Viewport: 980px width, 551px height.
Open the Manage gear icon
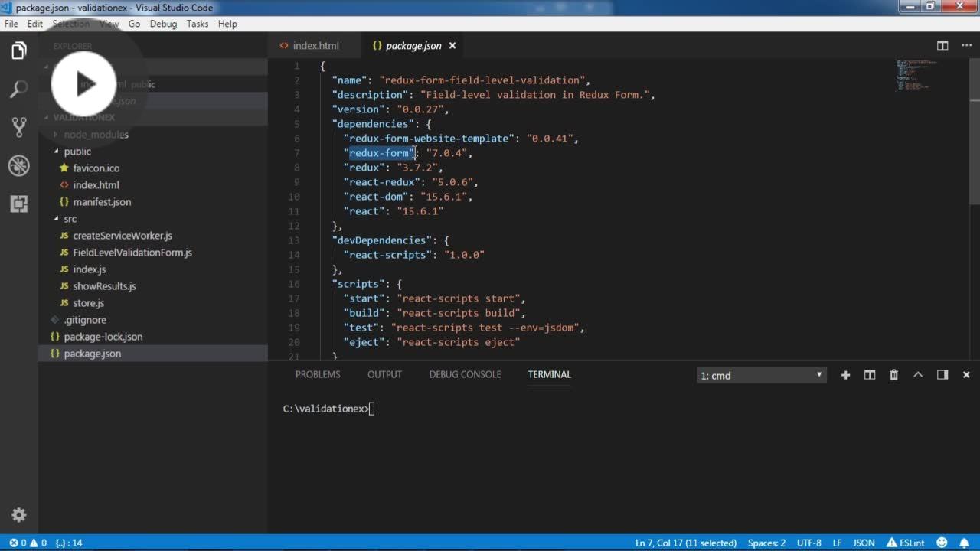tap(19, 515)
